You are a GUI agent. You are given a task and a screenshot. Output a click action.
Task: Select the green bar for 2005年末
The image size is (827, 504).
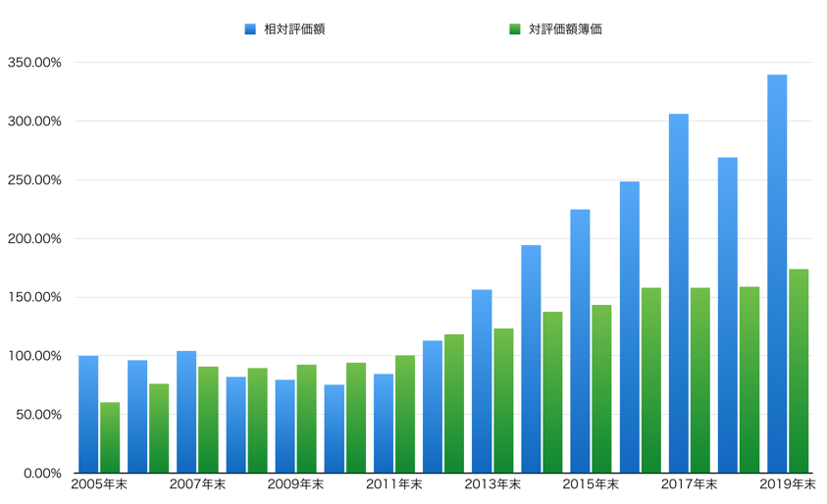click(110, 437)
